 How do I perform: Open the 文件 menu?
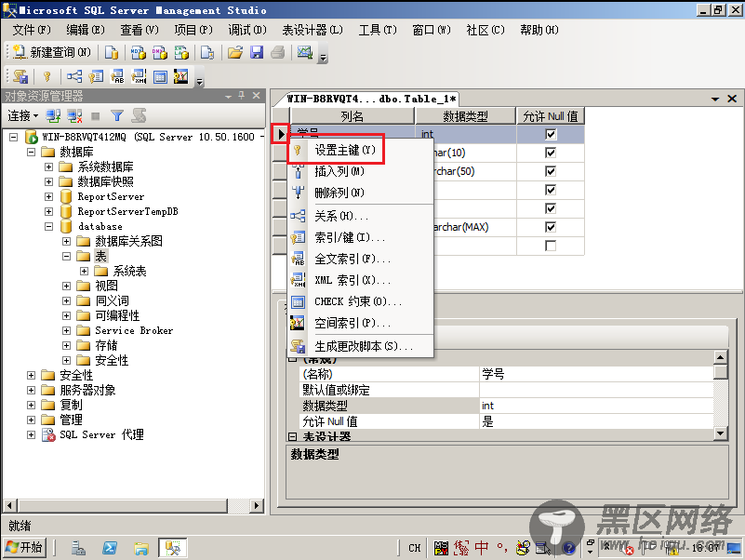(32, 30)
